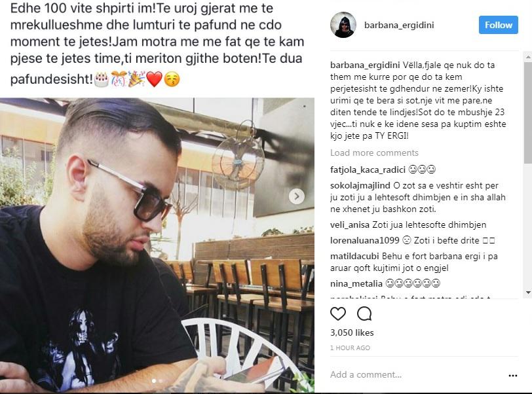Expand Load more comments
The image size is (532, 394).
click(374, 152)
